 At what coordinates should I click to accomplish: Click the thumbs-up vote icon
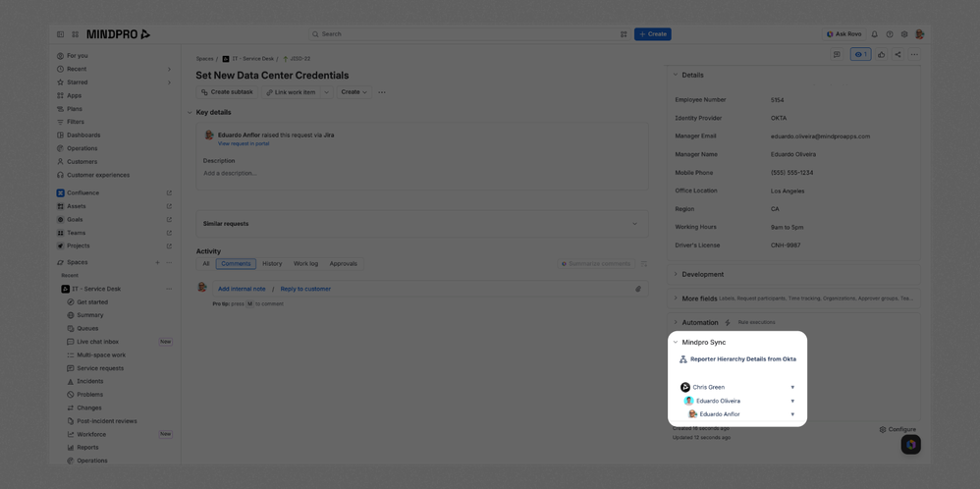coord(881,54)
